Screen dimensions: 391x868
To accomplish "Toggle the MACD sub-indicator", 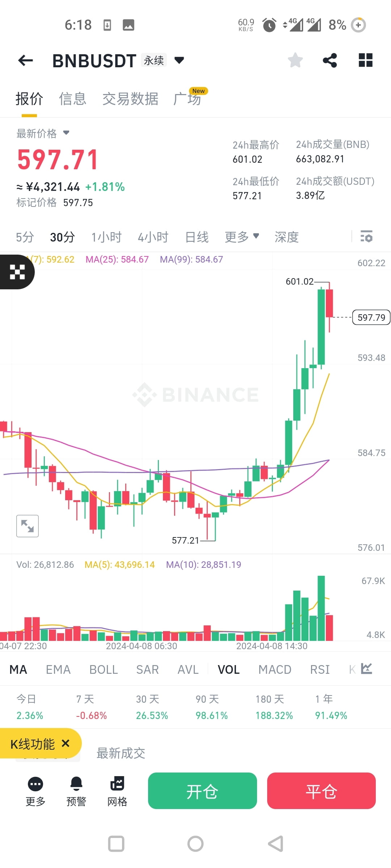I will pyautogui.click(x=275, y=669).
